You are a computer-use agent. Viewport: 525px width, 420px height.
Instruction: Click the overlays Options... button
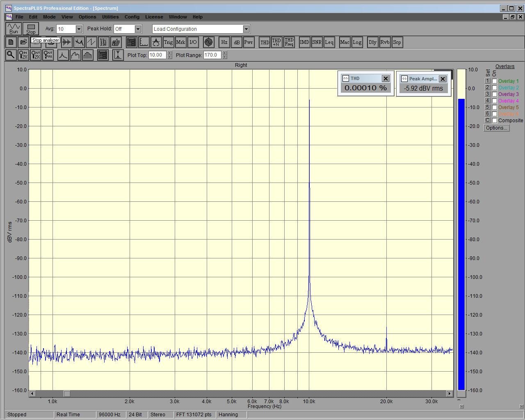pyautogui.click(x=496, y=128)
